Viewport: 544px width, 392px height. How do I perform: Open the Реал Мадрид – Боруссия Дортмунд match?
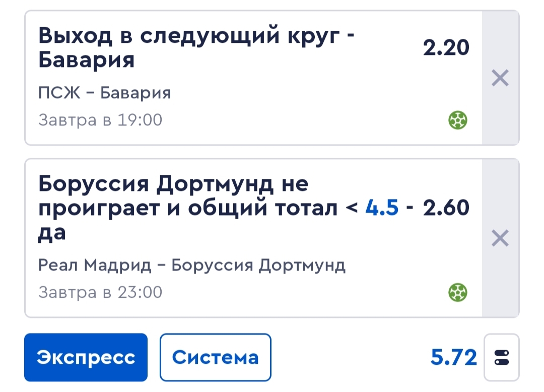pyautogui.click(x=191, y=266)
